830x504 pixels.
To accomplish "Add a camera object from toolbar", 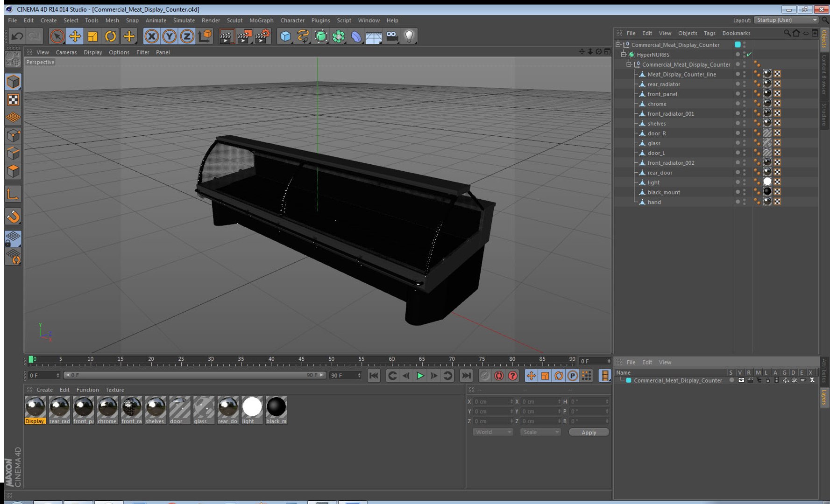I will (392, 36).
